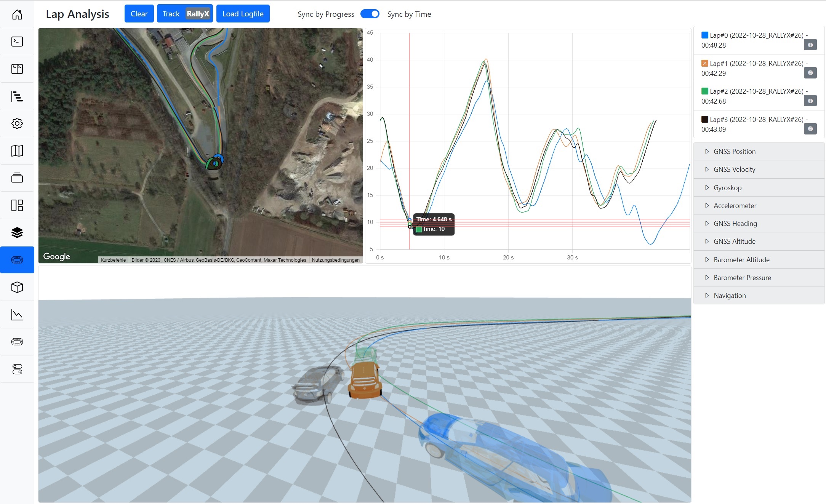The image size is (826, 504).
Task: Expand the Navigation section
Action: click(759, 296)
